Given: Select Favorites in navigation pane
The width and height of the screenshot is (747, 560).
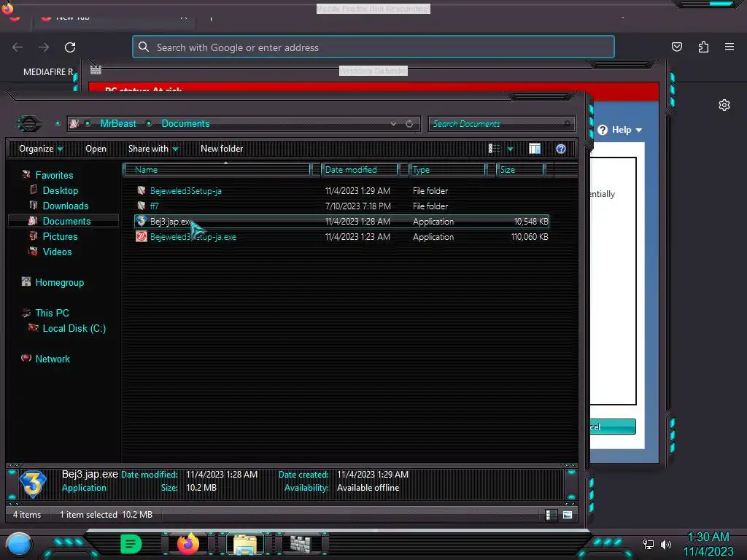Looking at the screenshot, I should pos(54,175).
